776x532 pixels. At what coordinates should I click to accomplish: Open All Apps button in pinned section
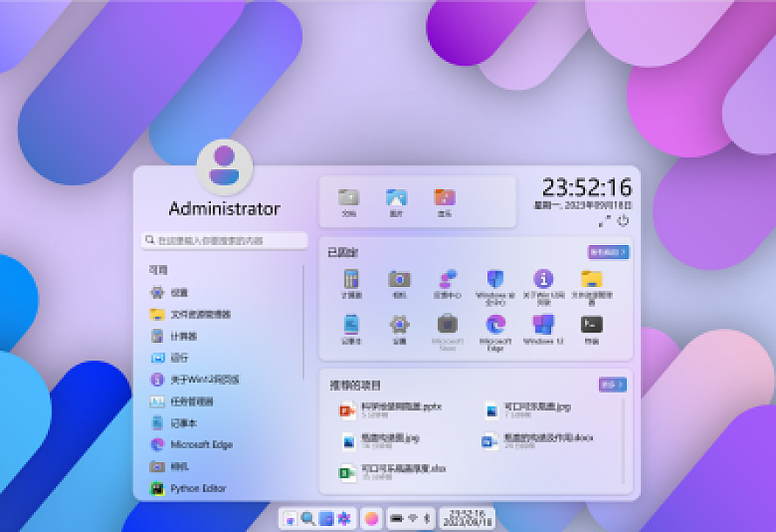(x=608, y=252)
